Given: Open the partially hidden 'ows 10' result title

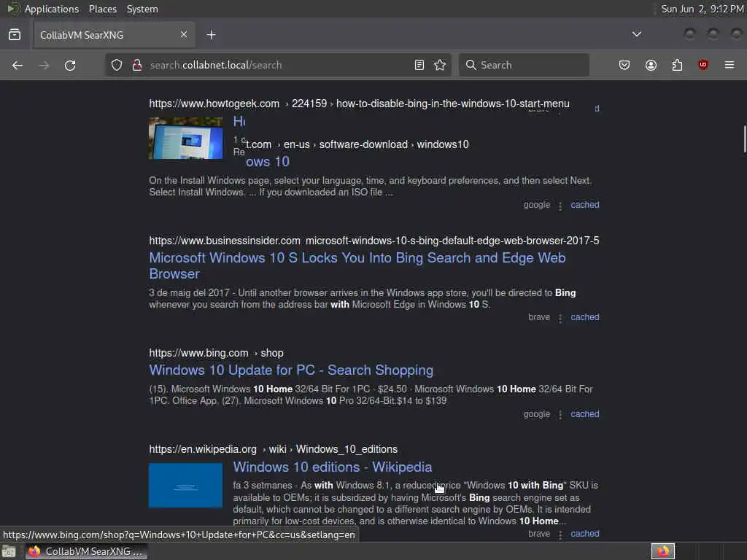Looking at the screenshot, I should pyautogui.click(x=268, y=162).
